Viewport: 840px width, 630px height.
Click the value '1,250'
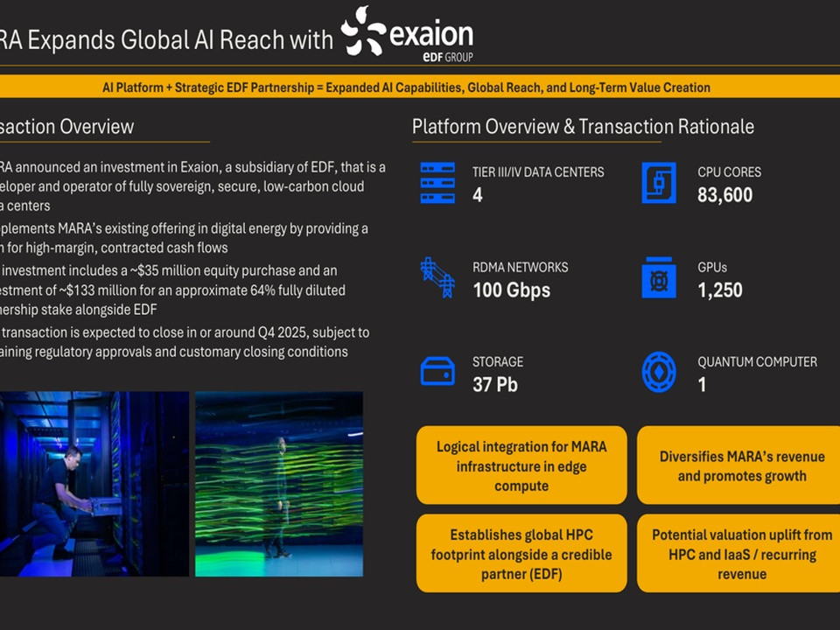(719, 290)
